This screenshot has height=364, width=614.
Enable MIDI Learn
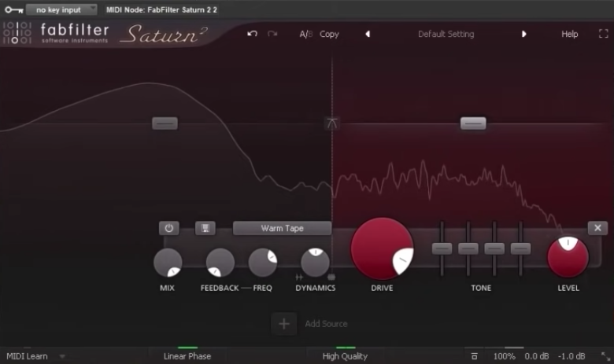click(27, 356)
